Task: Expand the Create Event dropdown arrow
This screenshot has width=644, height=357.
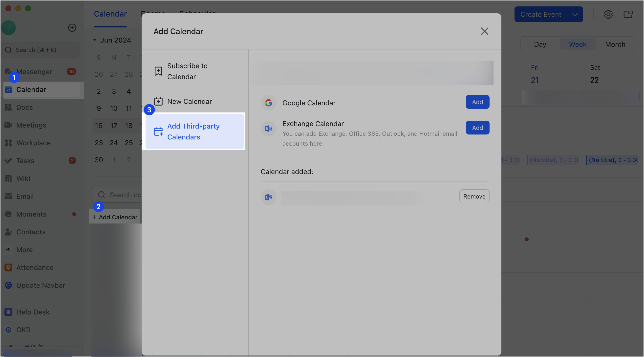Action: [575, 14]
